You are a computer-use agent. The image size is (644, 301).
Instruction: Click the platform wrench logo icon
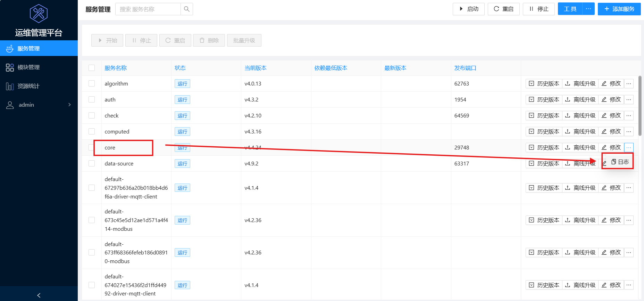click(x=39, y=14)
